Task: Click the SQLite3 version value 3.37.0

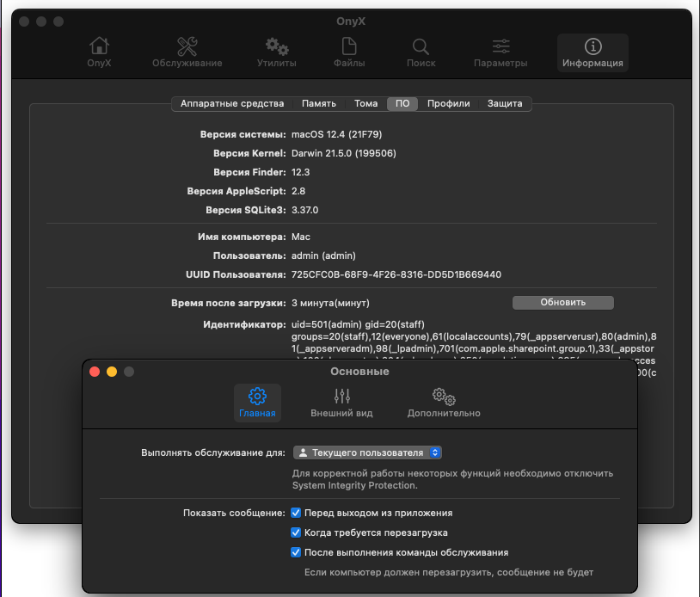Action: click(305, 210)
